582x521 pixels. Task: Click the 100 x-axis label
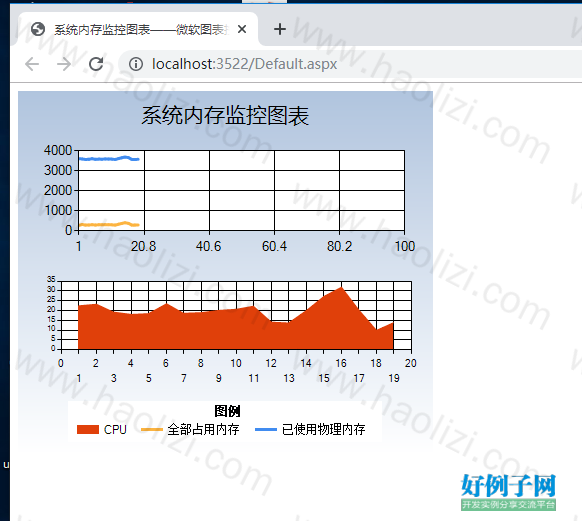(405, 246)
